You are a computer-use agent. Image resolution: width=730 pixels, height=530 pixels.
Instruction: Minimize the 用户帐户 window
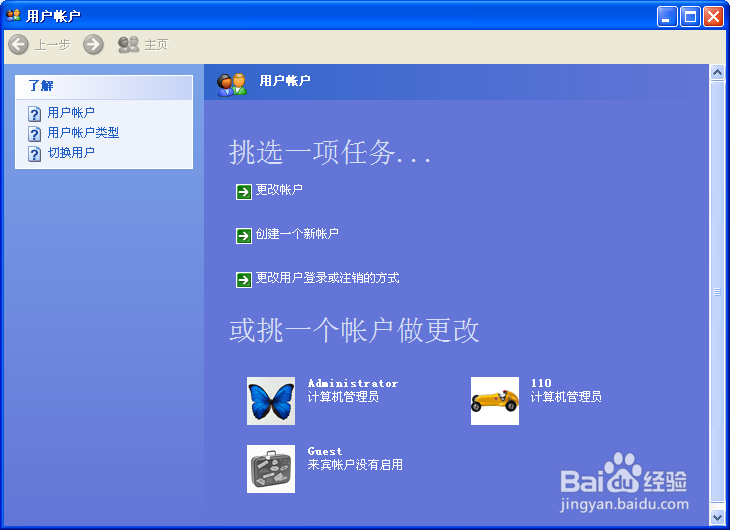tap(667, 17)
